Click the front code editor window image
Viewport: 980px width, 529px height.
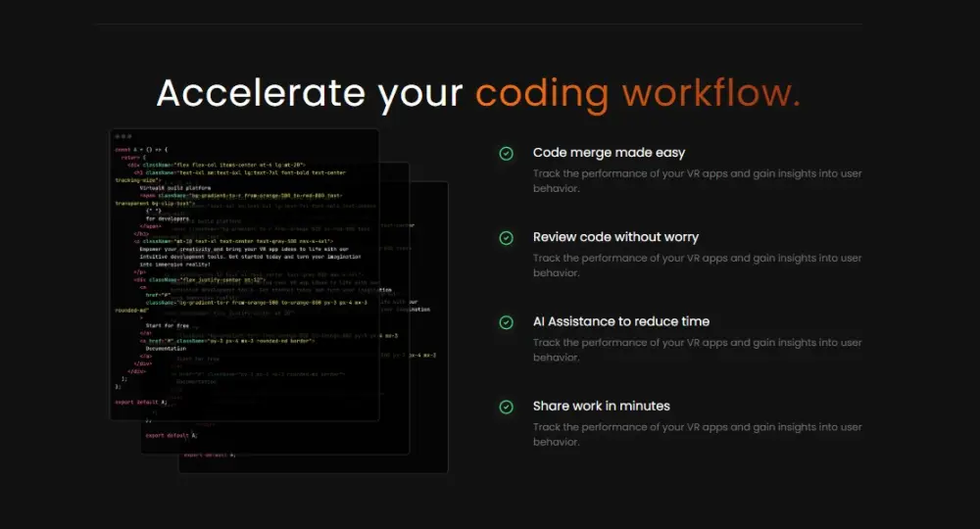[244, 275]
